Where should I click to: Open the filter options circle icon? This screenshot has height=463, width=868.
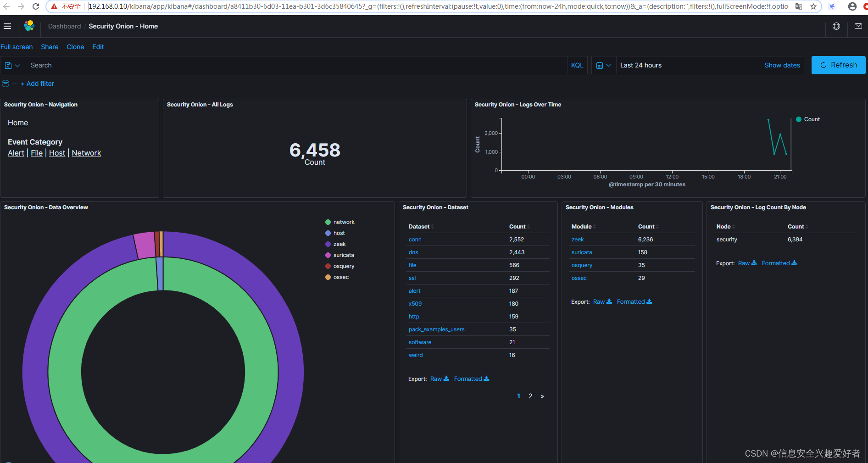click(6, 84)
